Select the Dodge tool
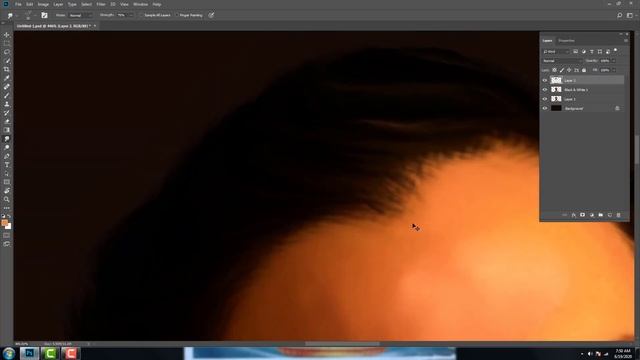Image resolution: width=640 pixels, height=360 pixels. tap(7, 147)
